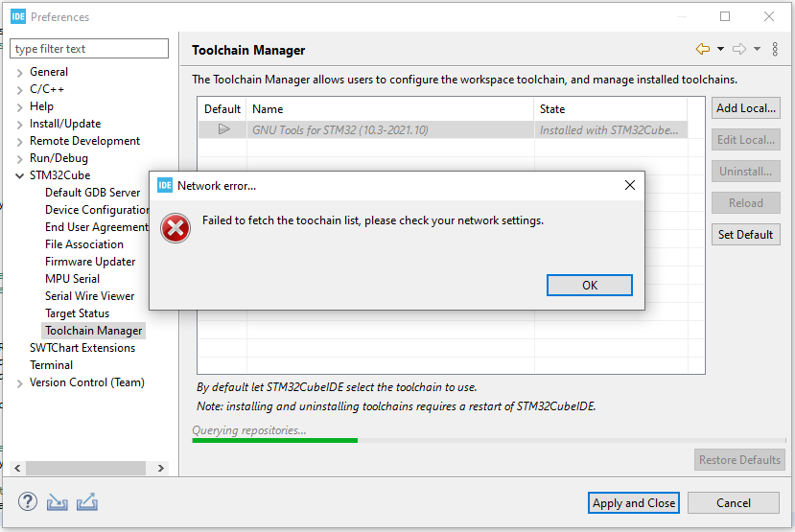Close the Preferences window
Viewport: 795px width, 532px height.
(769, 16)
